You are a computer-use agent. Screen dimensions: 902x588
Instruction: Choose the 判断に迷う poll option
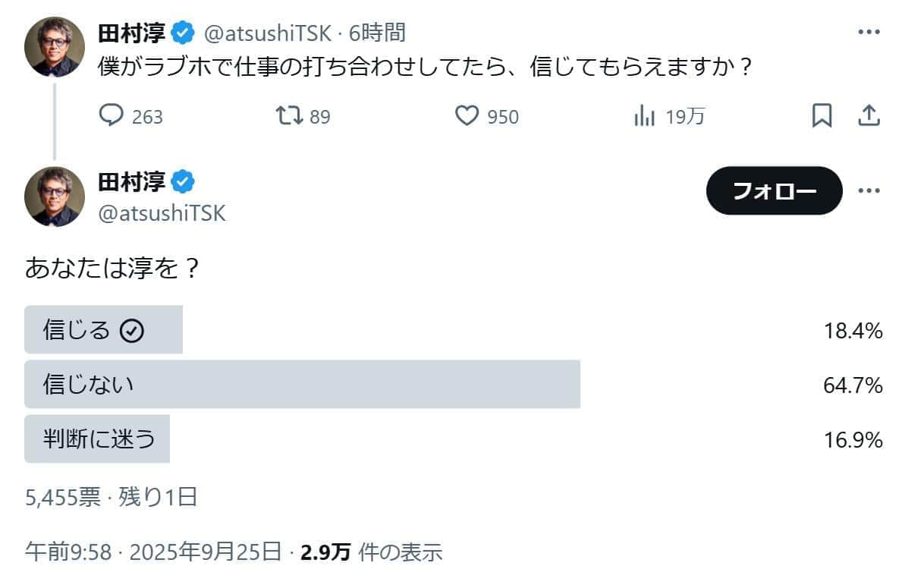(97, 439)
